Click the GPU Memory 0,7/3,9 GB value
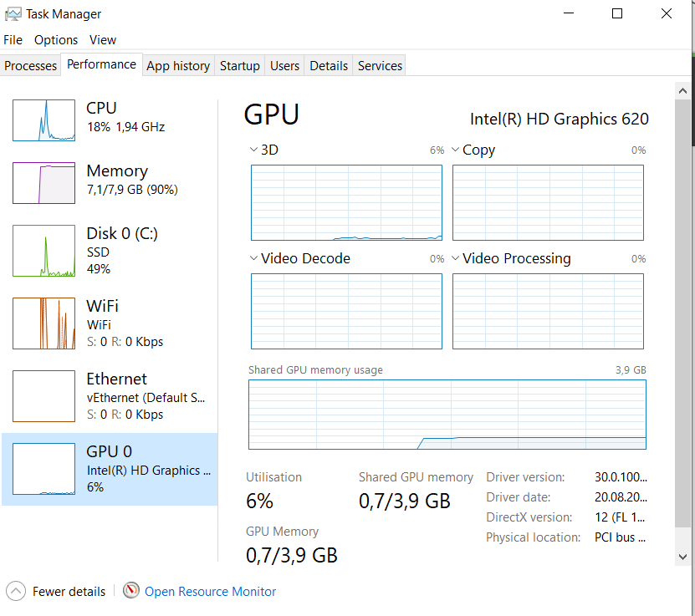Screen dimensions: 695x616 (x=292, y=555)
